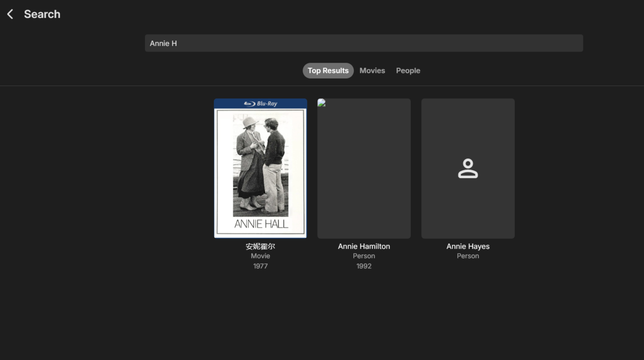
Task: Click the 1977 year under the movie
Action: [260, 266]
